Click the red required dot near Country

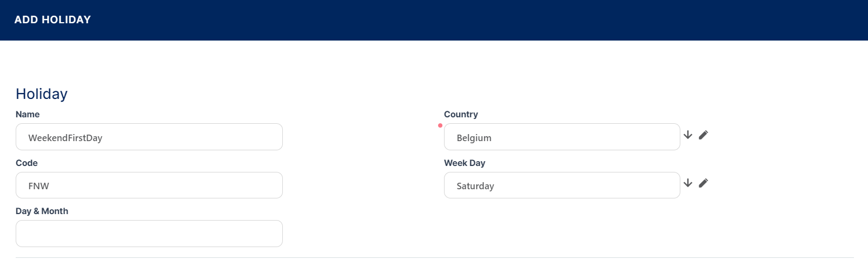click(x=440, y=125)
